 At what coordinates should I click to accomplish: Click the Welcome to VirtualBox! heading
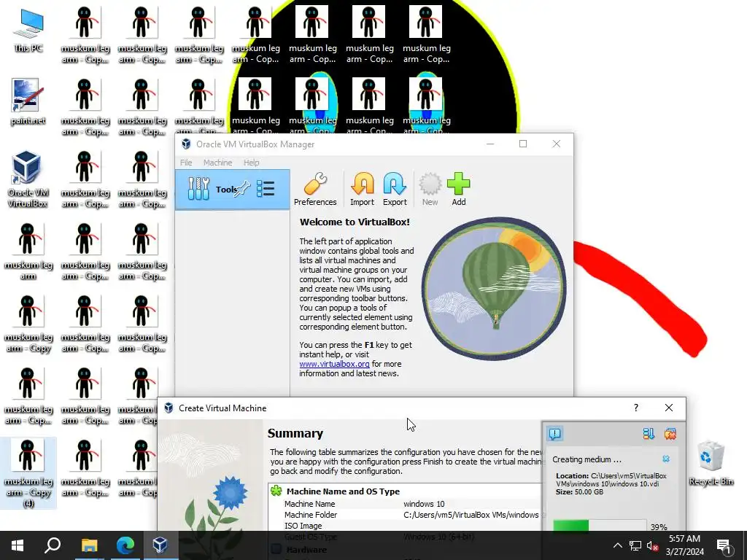pyautogui.click(x=355, y=222)
